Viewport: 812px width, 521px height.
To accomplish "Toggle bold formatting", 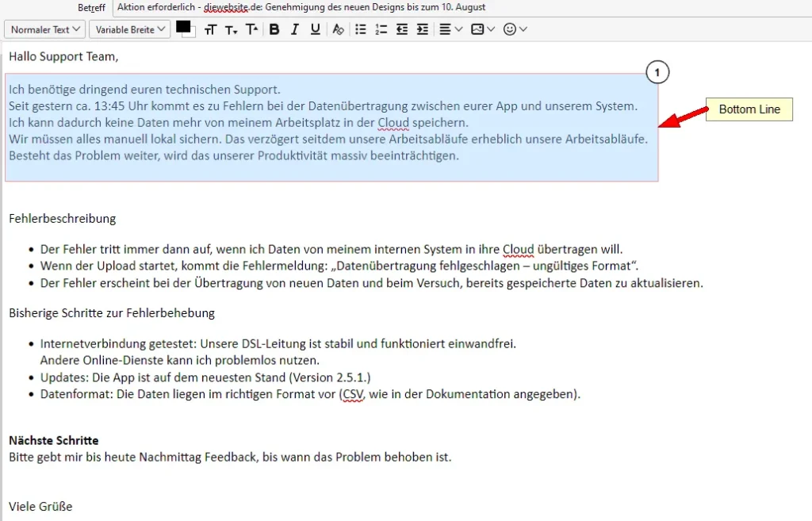I will click(x=274, y=29).
